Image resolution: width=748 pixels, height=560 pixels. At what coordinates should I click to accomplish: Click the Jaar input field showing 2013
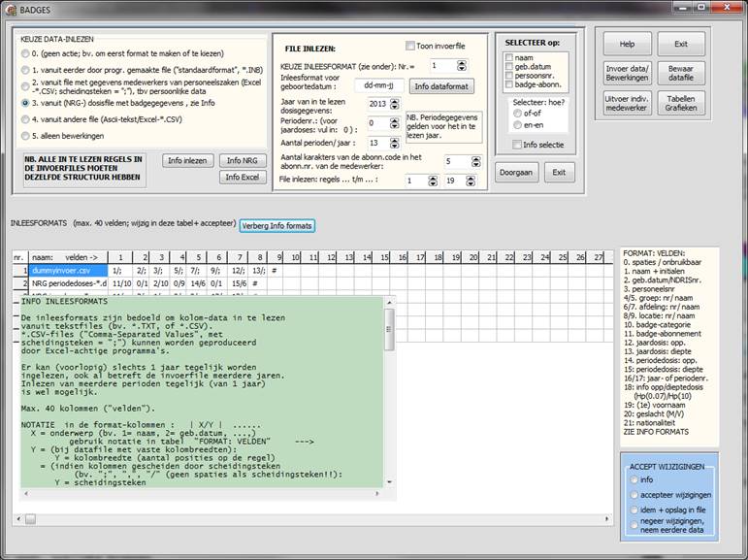click(x=378, y=104)
